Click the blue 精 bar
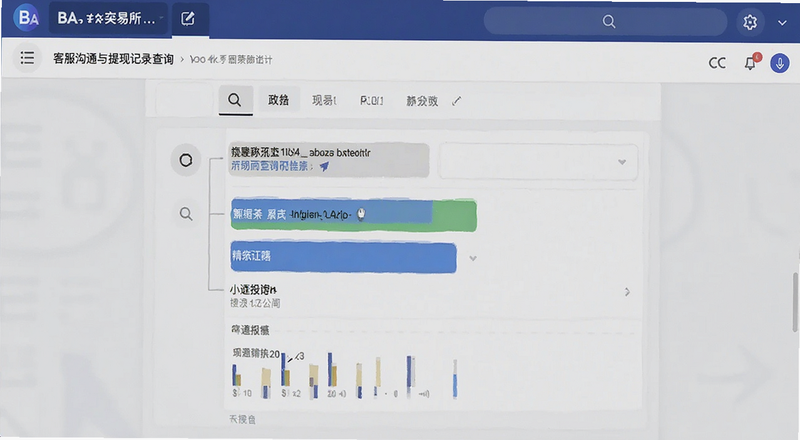The width and height of the screenshot is (800, 440). tap(343, 257)
